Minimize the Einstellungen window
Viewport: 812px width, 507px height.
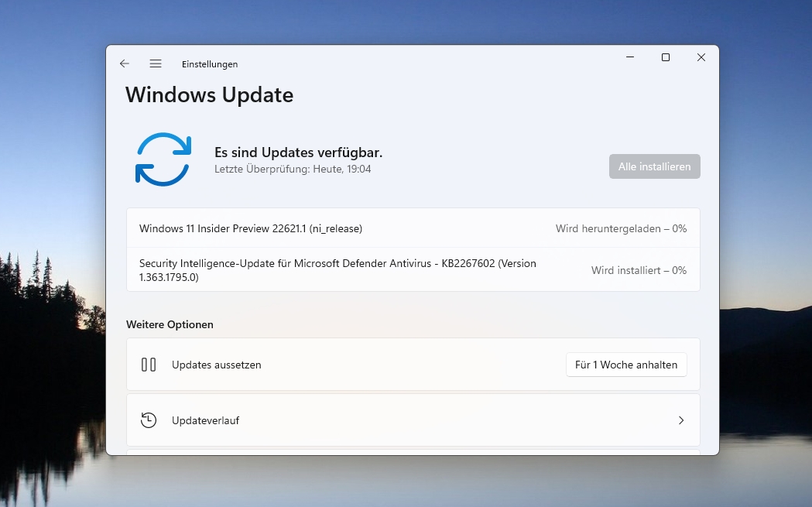(x=630, y=57)
